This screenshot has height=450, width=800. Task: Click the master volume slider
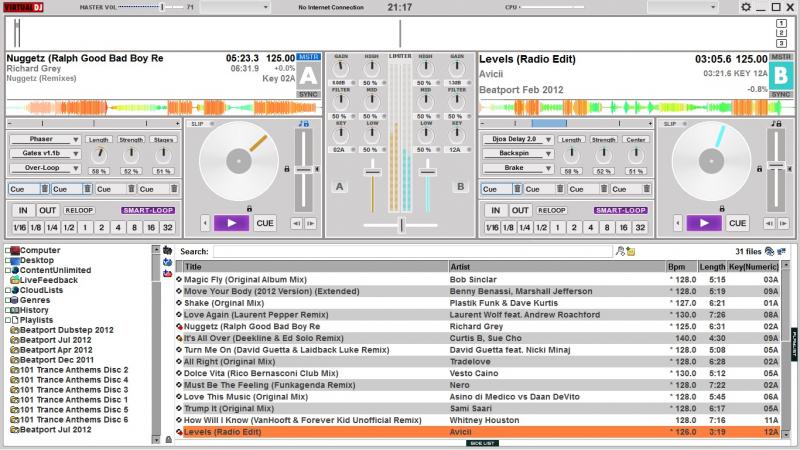(x=151, y=7)
